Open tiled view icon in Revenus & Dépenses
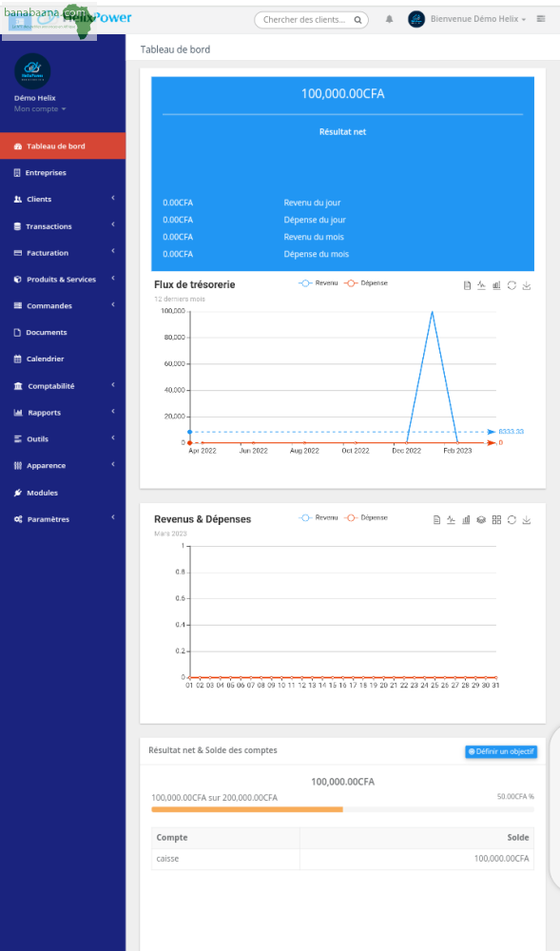This screenshot has height=951, width=560. tap(496, 520)
